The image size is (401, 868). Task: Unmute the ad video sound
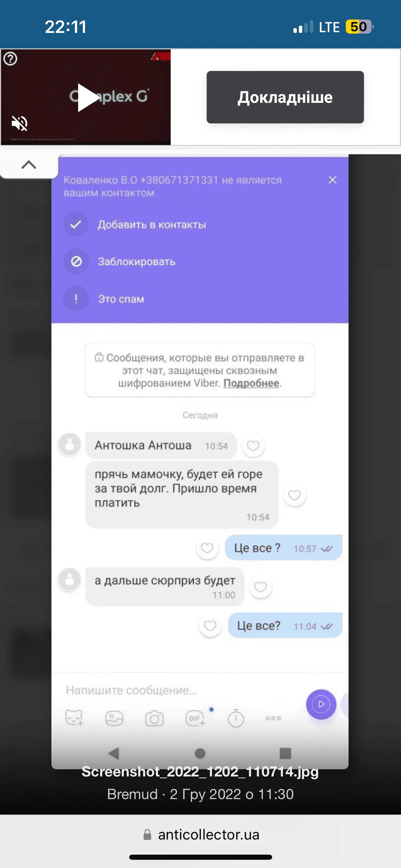pyautogui.click(x=20, y=123)
